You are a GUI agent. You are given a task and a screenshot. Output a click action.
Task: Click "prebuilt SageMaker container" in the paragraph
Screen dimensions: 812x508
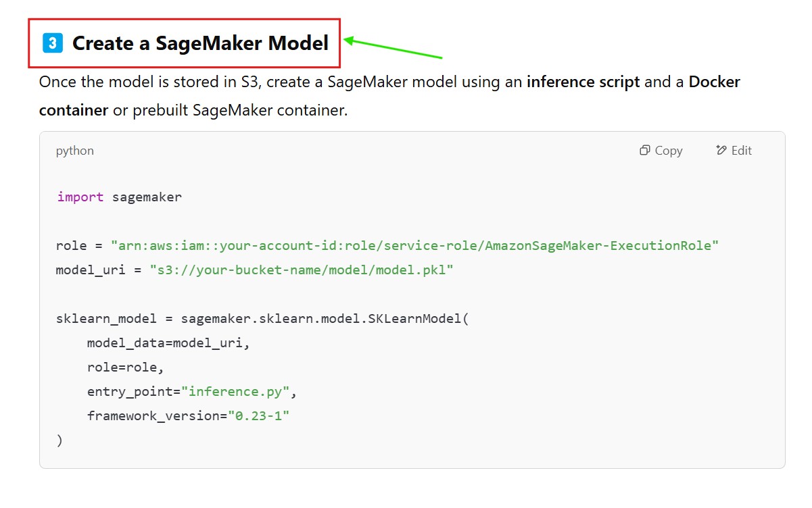239,110
